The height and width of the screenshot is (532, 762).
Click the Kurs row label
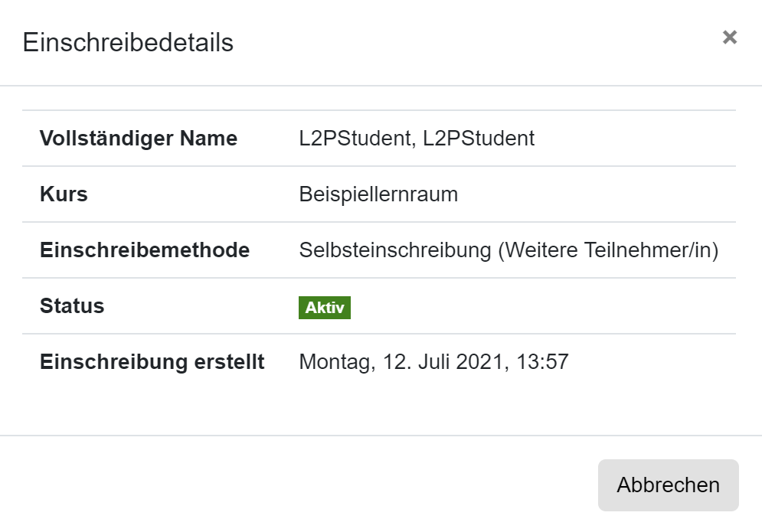click(64, 194)
